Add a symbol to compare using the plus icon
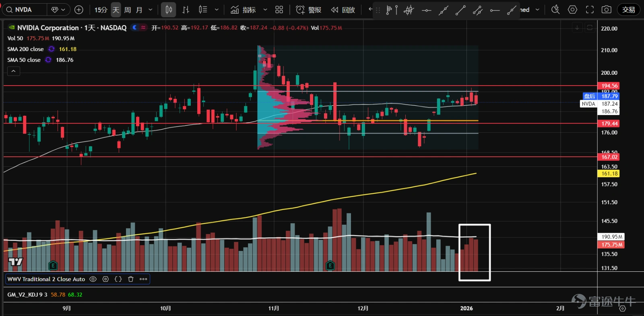This screenshot has width=644, height=316. click(79, 10)
